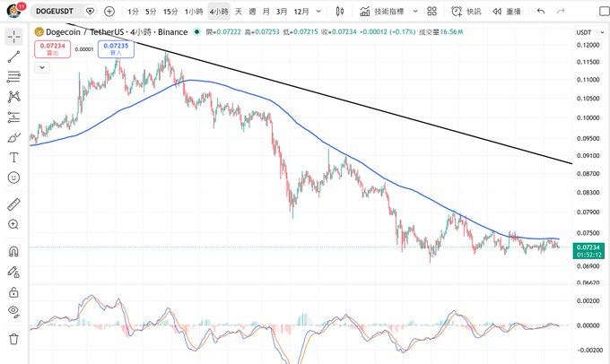Choose the XABCD pattern tool
The height and width of the screenshot is (364, 610).
[14, 97]
